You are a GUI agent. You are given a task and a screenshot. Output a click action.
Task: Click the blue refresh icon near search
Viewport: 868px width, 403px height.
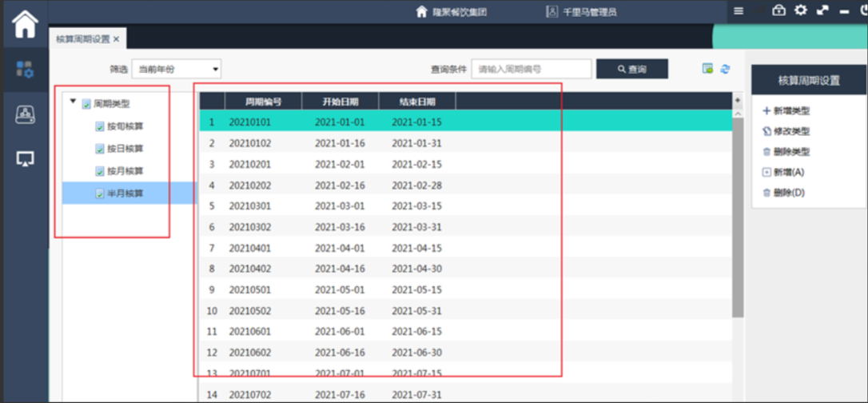pos(725,69)
